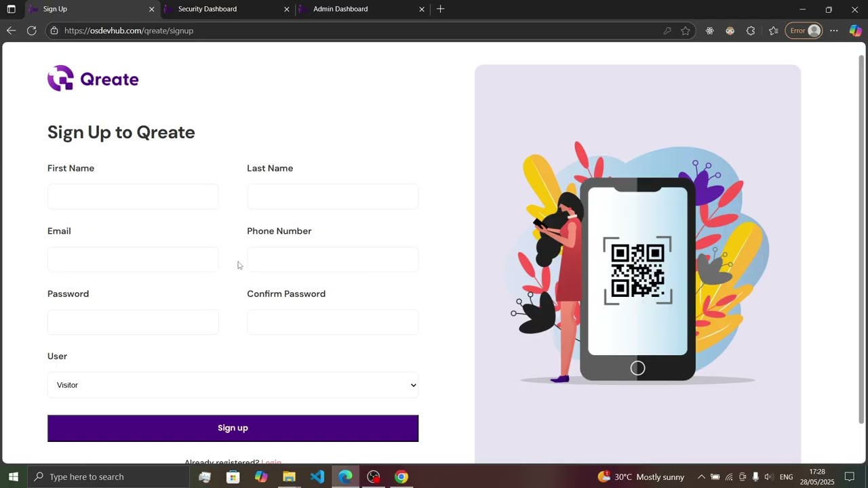The image size is (868, 488).
Task: Launch Copilot app from taskbar
Action: click(261, 476)
